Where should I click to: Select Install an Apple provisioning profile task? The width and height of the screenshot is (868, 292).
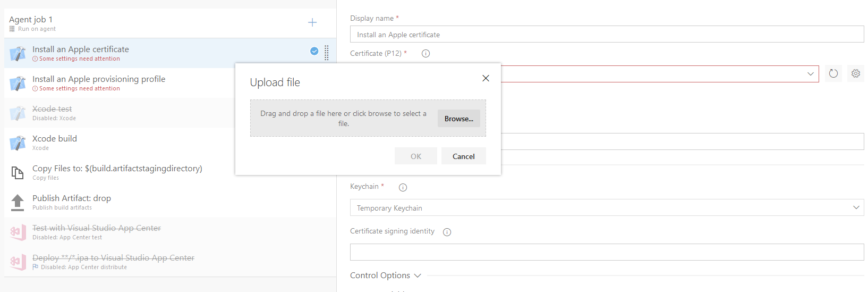(x=99, y=79)
